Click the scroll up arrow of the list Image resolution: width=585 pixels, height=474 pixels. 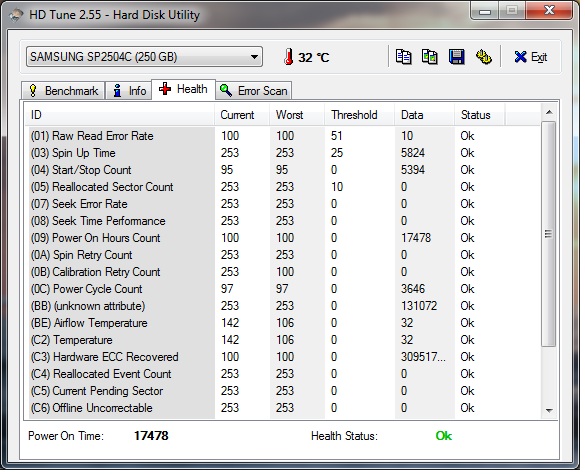[549, 112]
